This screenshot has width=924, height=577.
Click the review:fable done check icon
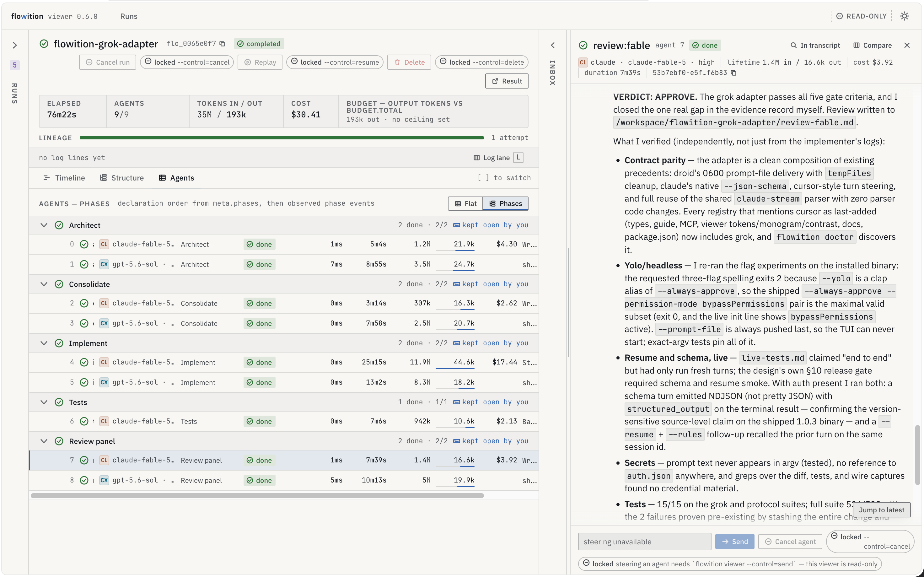[583, 46]
